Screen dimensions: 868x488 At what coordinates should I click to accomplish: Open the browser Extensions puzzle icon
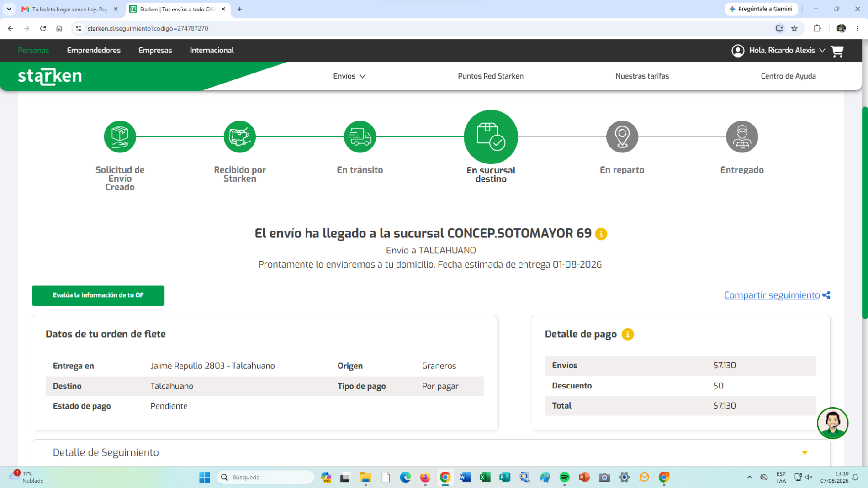click(x=817, y=28)
